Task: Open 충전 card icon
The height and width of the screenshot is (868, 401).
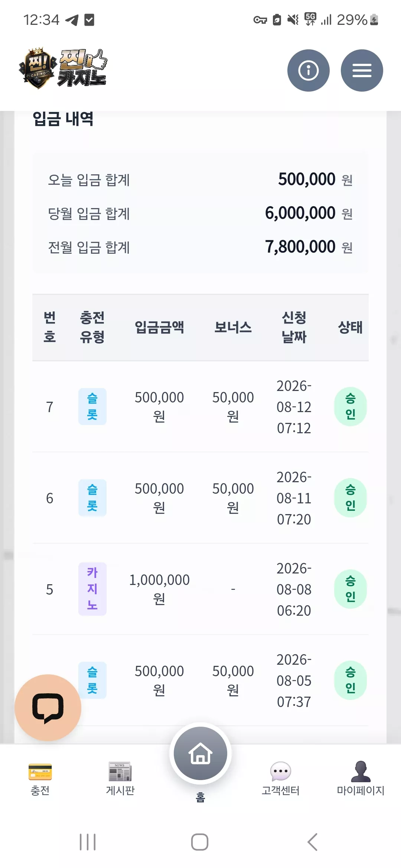Action: 40,772
